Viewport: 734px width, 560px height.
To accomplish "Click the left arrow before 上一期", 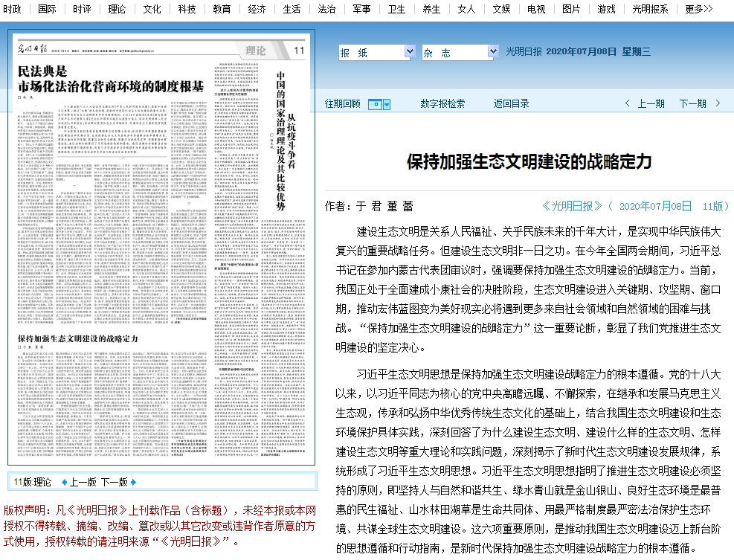I will (628, 104).
